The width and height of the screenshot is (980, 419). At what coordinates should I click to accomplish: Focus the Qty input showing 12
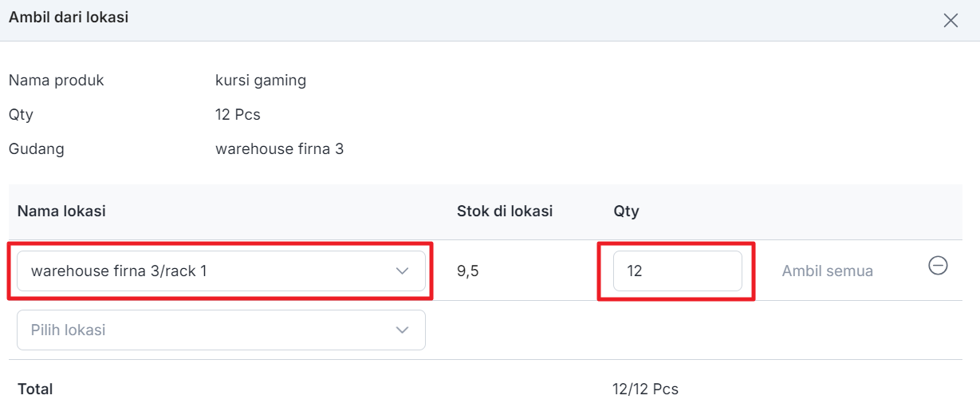click(x=678, y=271)
